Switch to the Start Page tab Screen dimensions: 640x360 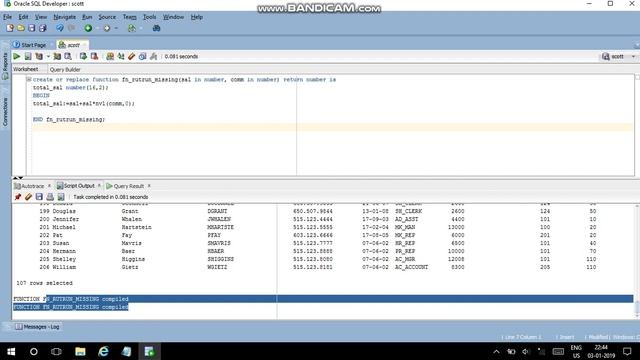(29, 45)
